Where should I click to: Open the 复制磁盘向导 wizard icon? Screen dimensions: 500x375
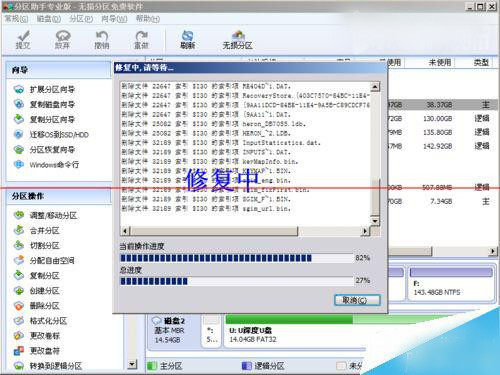(x=19, y=104)
